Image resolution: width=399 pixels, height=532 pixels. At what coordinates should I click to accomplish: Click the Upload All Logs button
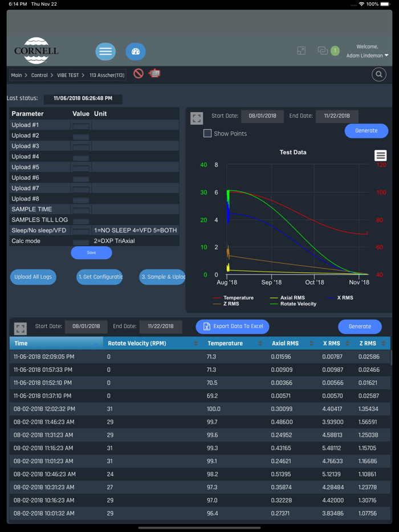pos(33,277)
